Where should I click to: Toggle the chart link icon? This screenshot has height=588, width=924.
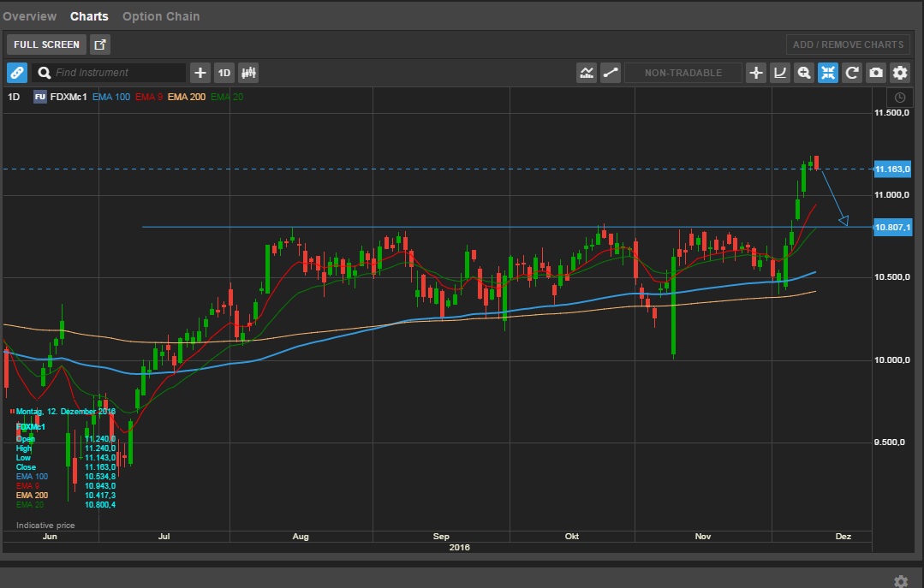click(x=17, y=73)
